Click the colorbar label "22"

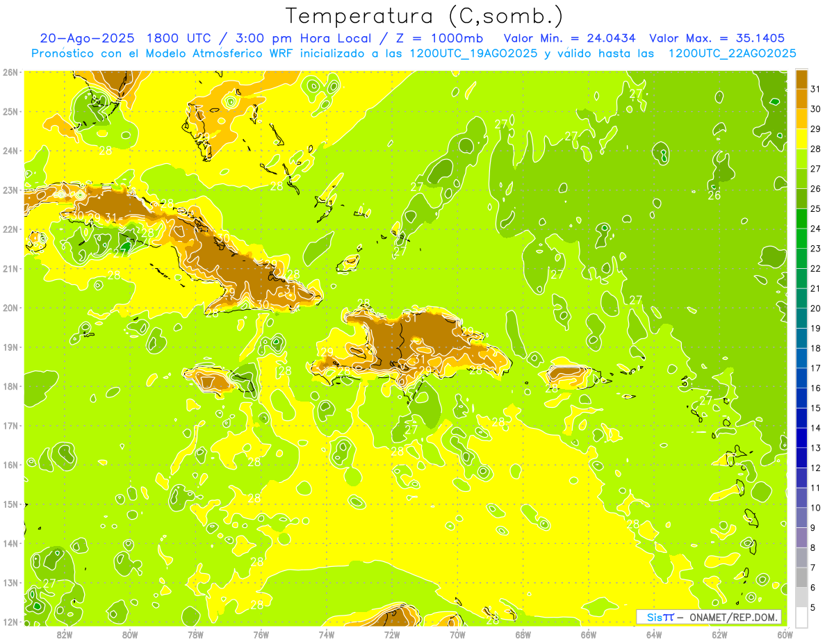(815, 268)
